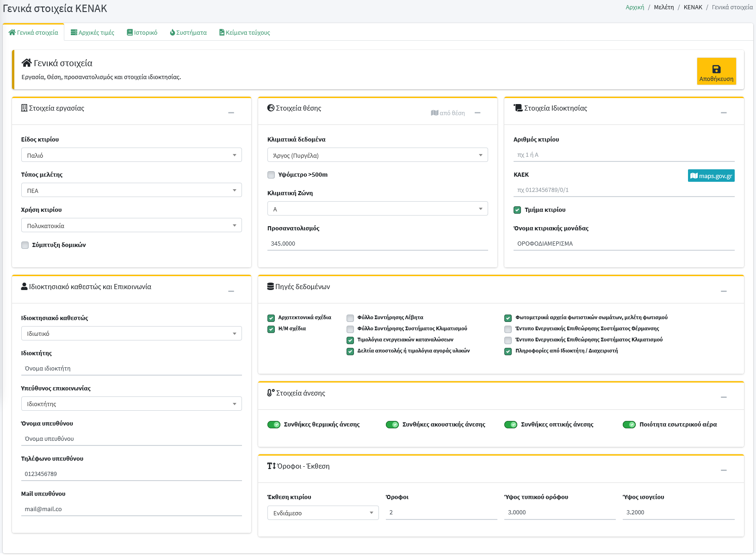Collapse the Στοιχεία εργασίας panel

[231, 113]
